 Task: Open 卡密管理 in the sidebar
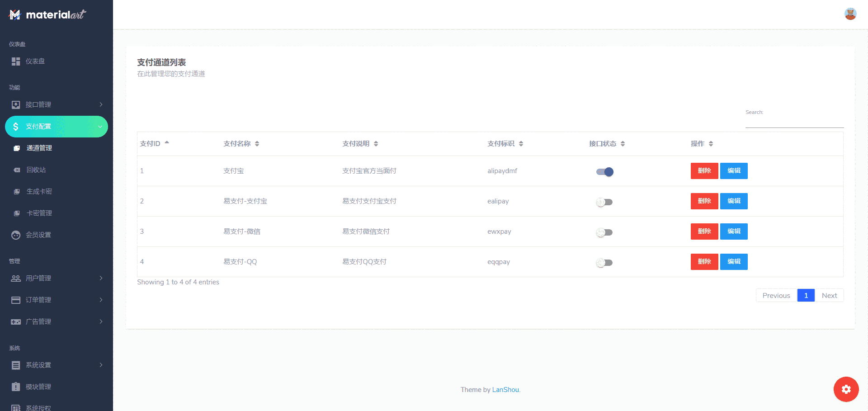pos(39,213)
